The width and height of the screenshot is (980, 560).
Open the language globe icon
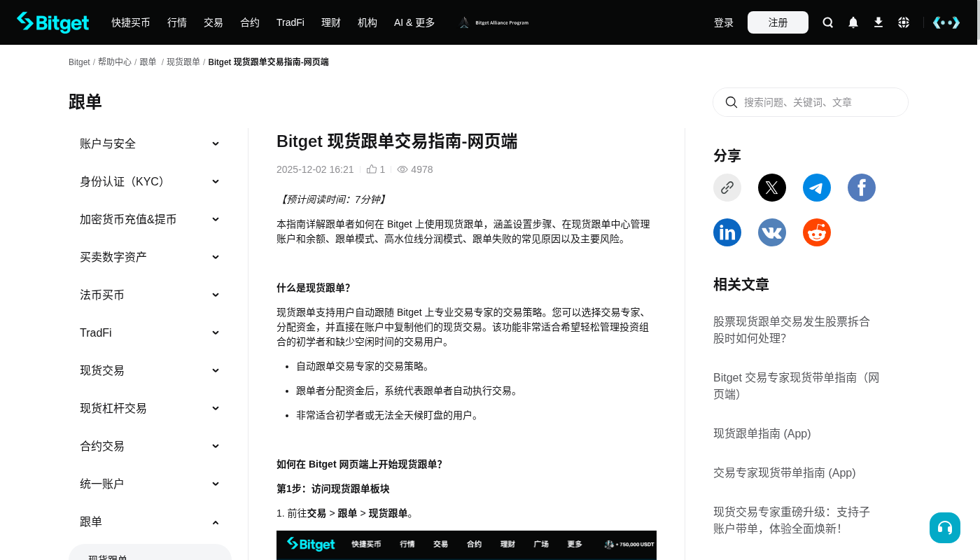(x=904, y=22)
